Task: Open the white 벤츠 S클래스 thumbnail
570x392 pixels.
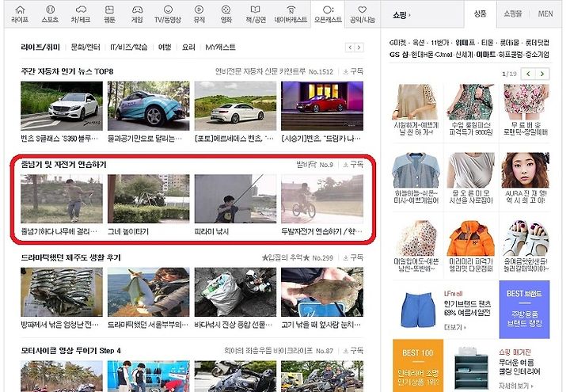Action: pos(62,106)
